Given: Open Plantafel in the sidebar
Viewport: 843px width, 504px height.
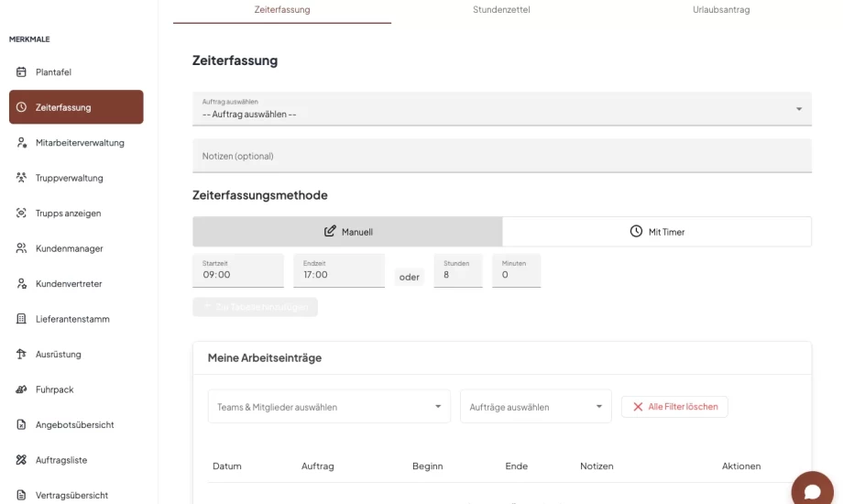Looking at the screenshot, I should (76, 71).
